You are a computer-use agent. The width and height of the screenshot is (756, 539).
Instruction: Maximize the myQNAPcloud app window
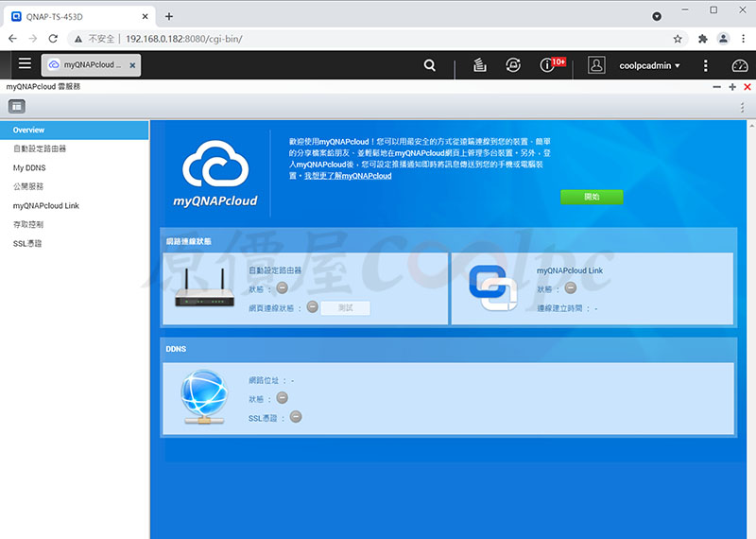732,87
